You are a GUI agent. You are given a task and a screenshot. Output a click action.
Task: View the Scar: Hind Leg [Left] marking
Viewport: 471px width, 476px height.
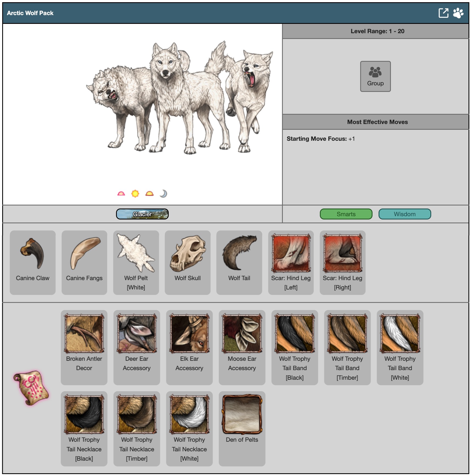point(291,262)
